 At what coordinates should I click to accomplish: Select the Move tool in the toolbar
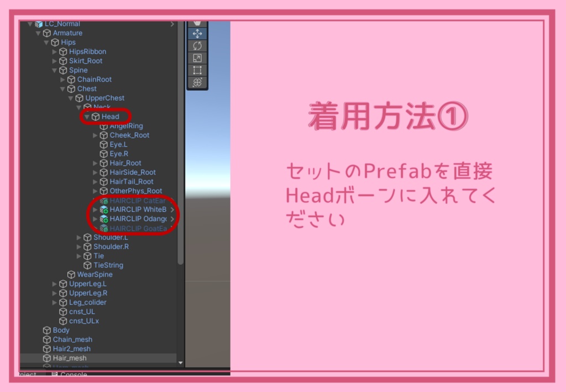(197, 33)
